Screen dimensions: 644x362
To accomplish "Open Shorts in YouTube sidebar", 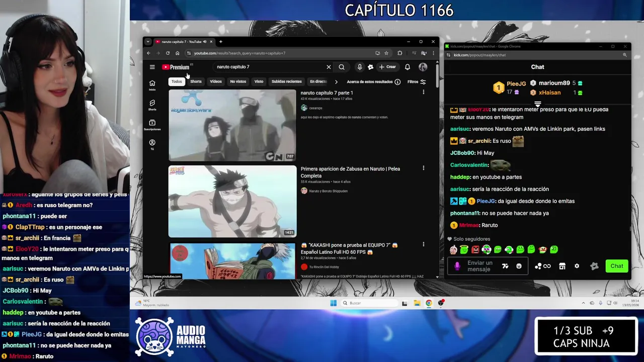I will pyautogui.click(x=152, y=105).
